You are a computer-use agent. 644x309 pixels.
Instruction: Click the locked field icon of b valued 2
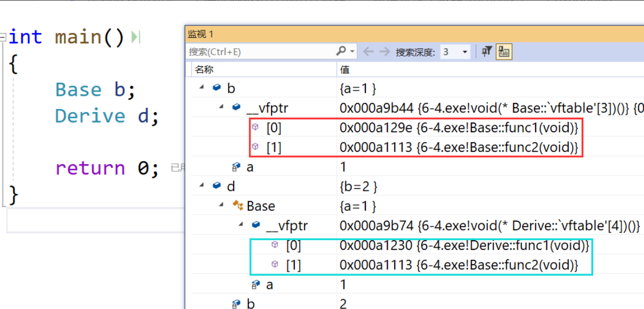236,304
